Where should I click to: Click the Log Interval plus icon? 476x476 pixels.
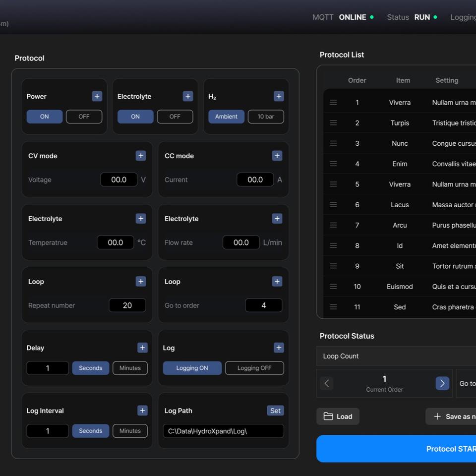click(x=142, y=411)
